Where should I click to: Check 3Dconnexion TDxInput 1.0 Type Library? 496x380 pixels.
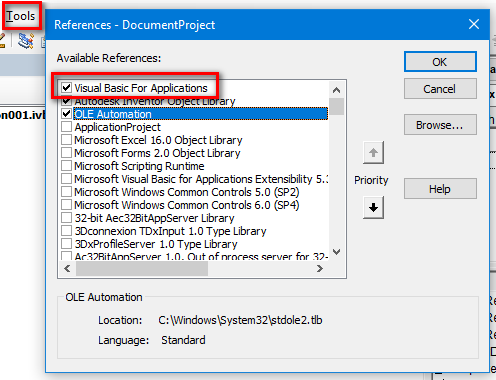[66, 231]
